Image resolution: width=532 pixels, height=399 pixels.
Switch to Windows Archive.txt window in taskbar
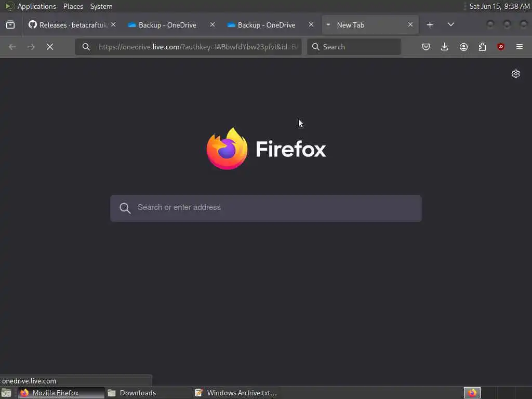[235, 393]
